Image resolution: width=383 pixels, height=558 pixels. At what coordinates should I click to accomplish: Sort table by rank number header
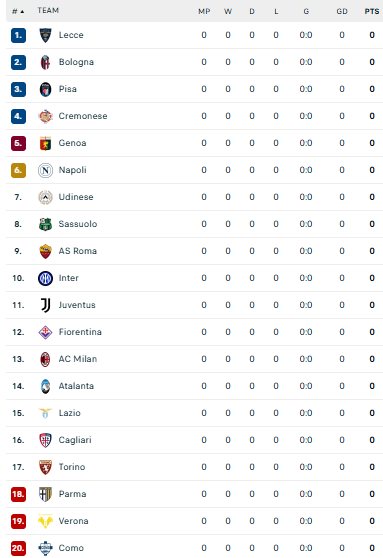(18, 11)
